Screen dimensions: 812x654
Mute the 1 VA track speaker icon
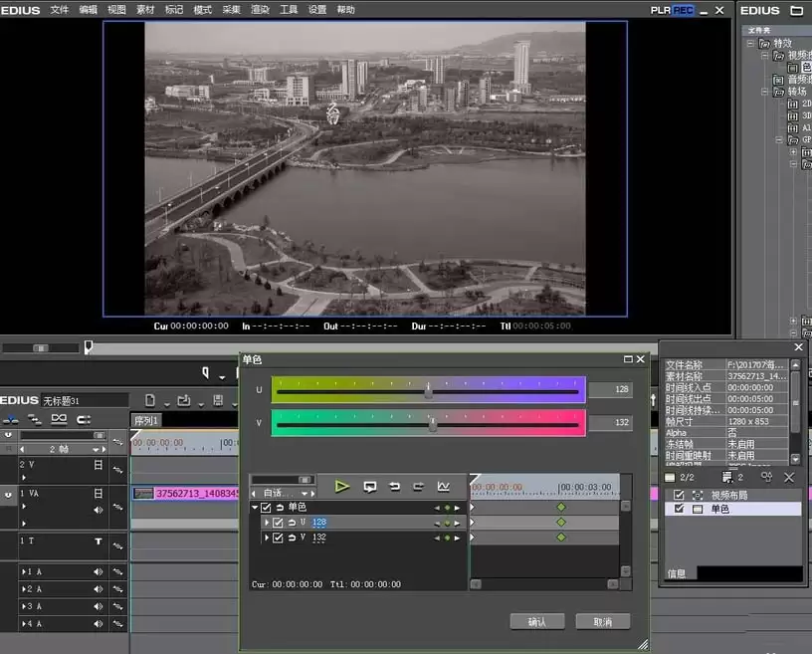(x=98, y=510)
